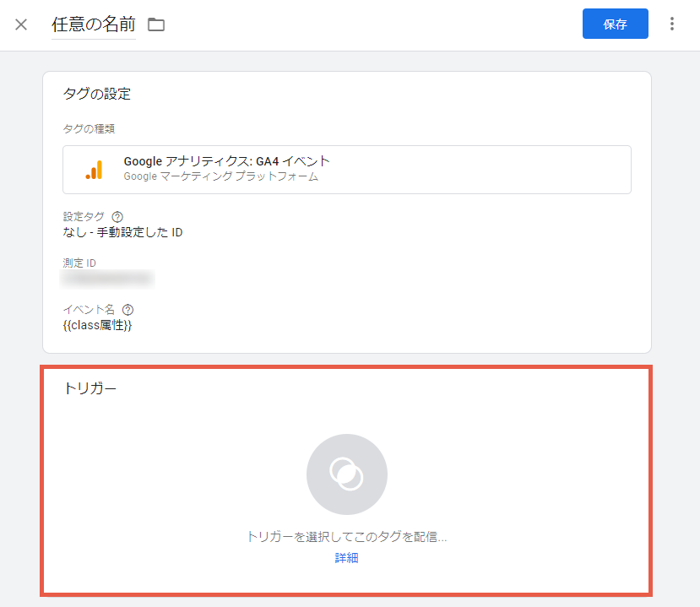Click the {{class属性}} event name value
700x607 pixels.
tap(97, 325)
